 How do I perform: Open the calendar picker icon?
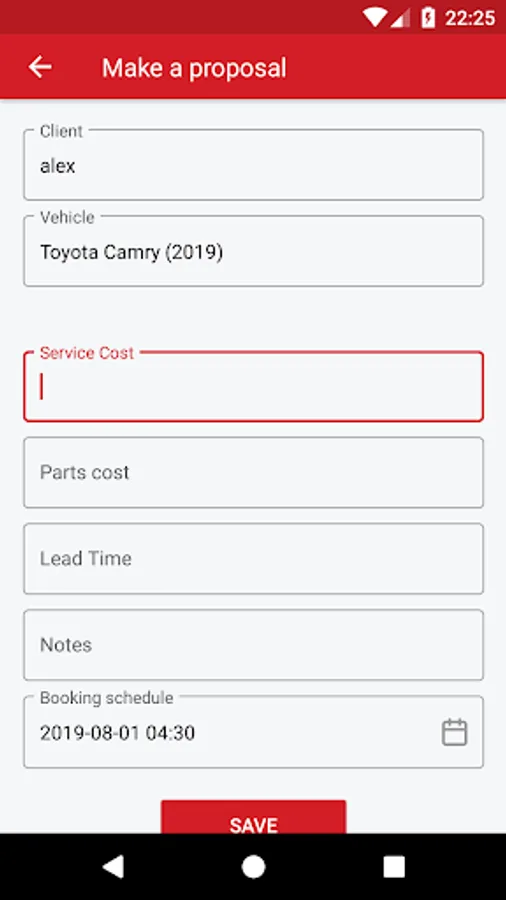click(x=454, y=732)
